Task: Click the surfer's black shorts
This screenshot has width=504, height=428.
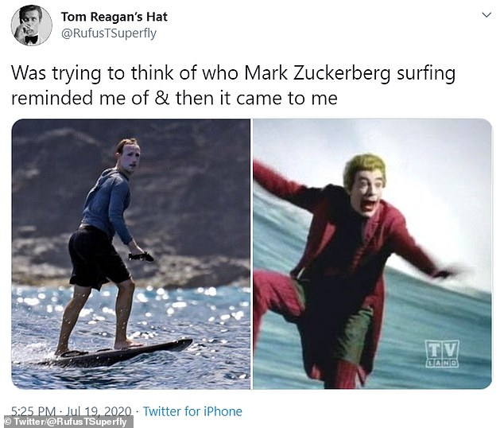Action: tap(96, 256)
